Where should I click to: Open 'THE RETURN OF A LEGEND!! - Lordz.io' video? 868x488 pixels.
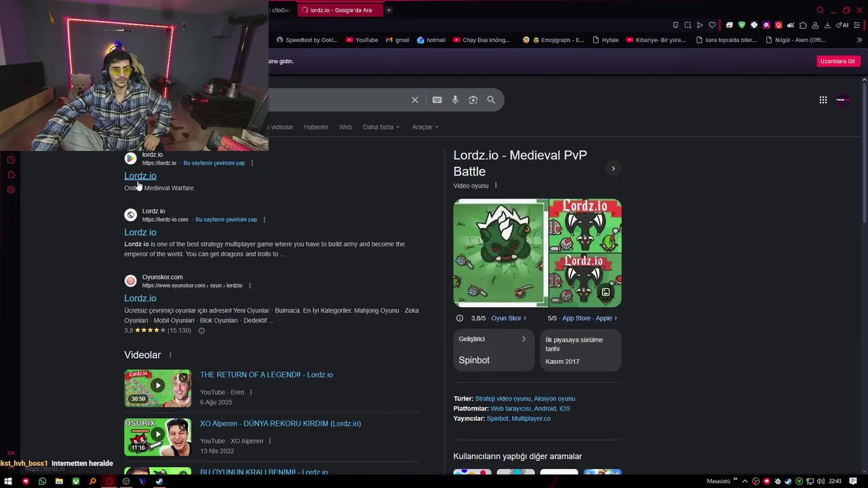pyautogui.click(x=267, y=375)
